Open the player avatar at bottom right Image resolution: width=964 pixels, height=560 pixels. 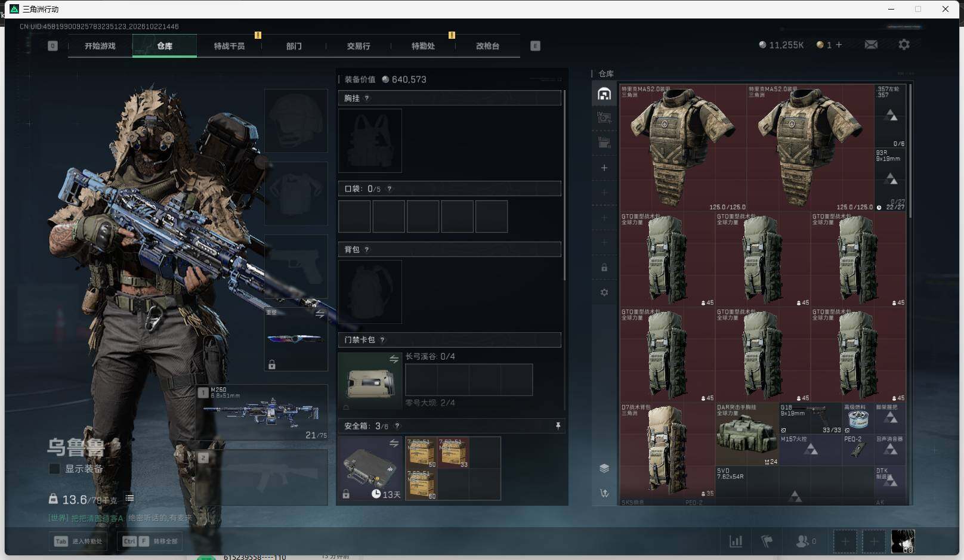(903, 542)
